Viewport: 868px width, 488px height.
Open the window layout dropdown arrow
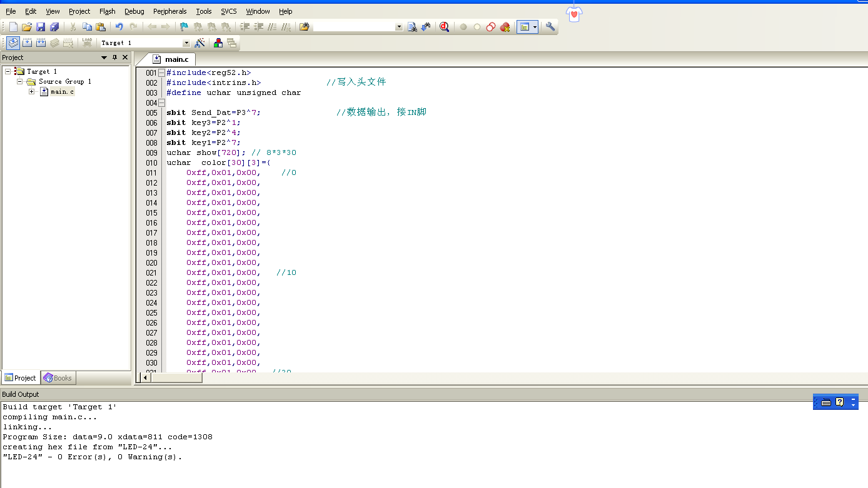535,27
